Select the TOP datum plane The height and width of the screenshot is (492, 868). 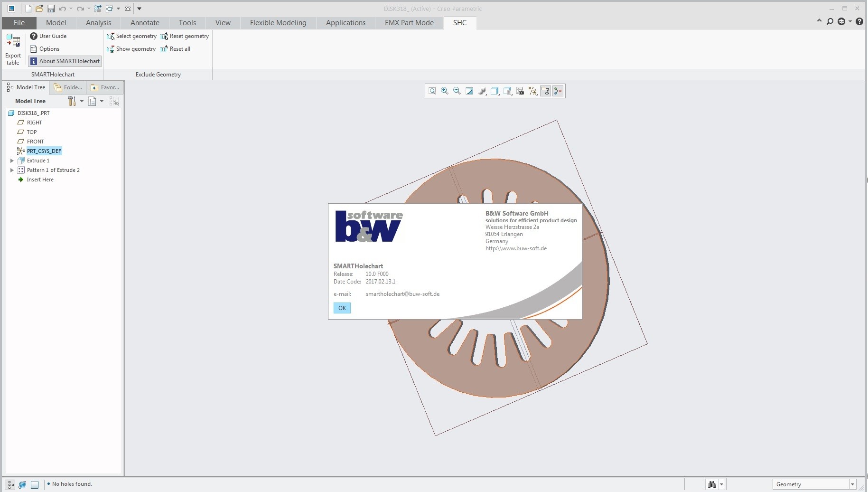coord(27,132)
